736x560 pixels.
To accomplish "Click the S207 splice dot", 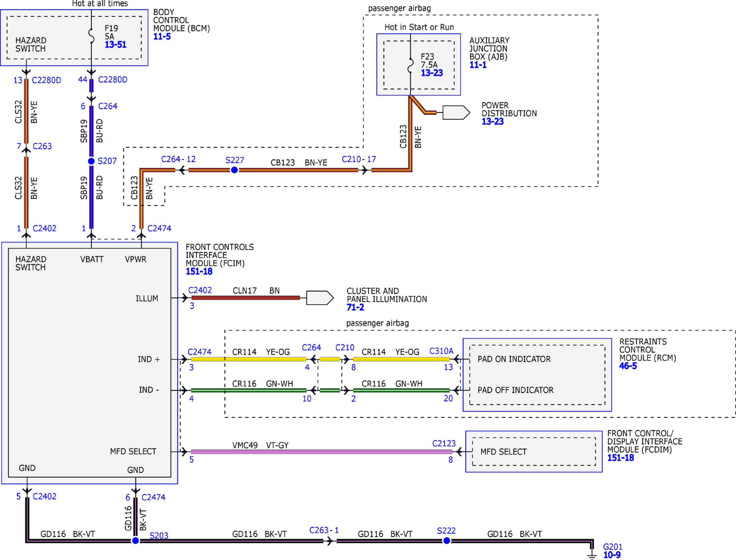I will (x=91, y=161).
